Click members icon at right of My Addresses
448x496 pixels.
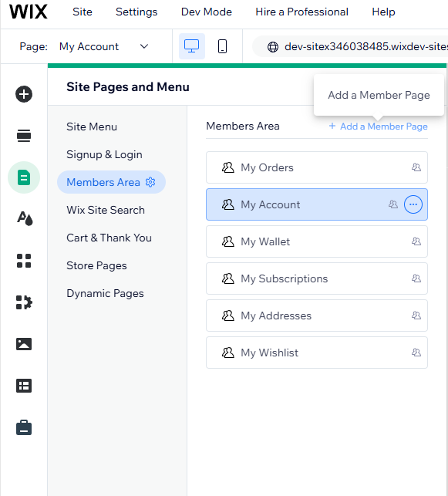[x=416, y=315]
